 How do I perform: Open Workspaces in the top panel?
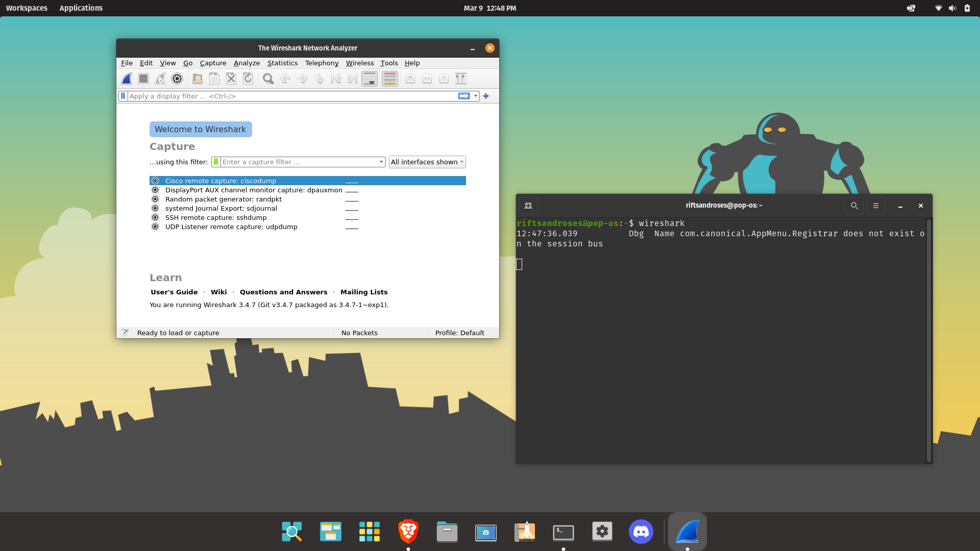coord(27,8)
